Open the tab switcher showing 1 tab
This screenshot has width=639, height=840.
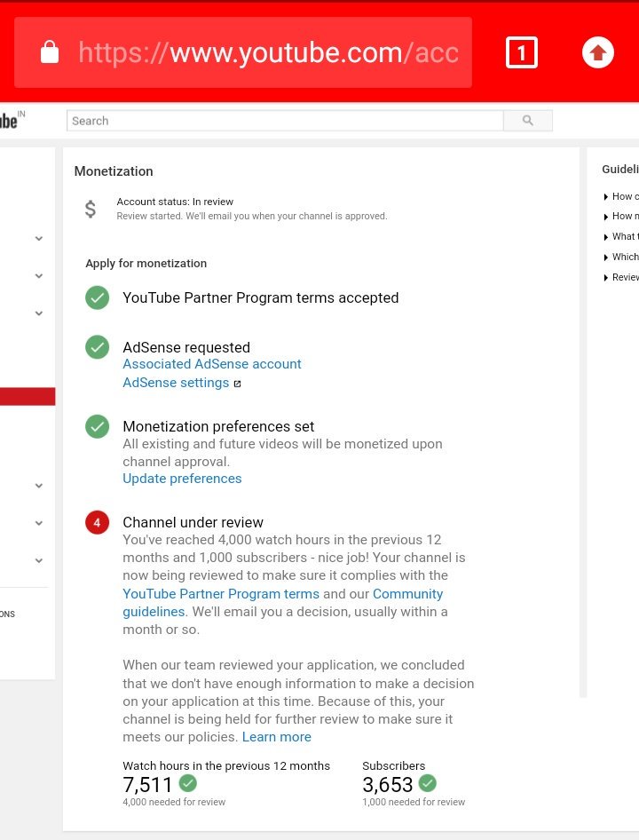[x=521, y=52]
